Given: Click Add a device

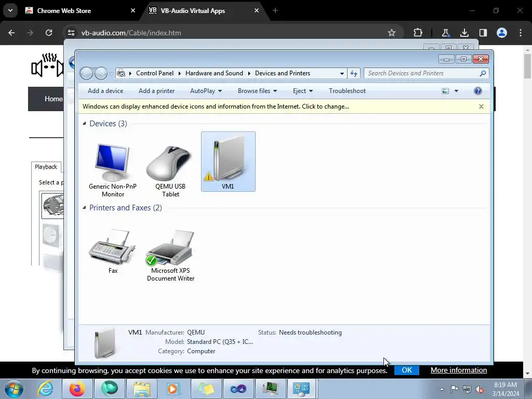Looking at the screenshot, I should (x=105, y=91).
